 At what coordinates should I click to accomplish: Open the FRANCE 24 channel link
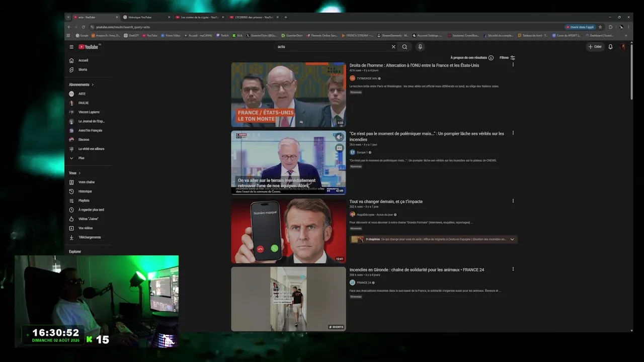[364, 283]
